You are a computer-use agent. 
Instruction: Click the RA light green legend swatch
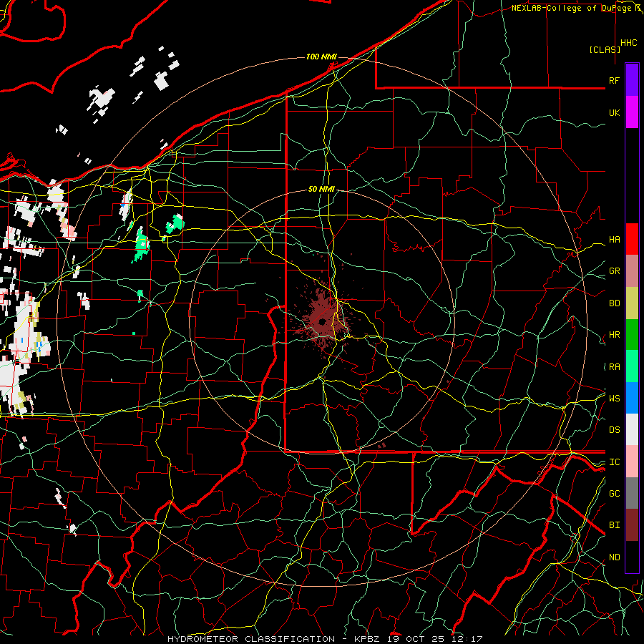point(632,366)
